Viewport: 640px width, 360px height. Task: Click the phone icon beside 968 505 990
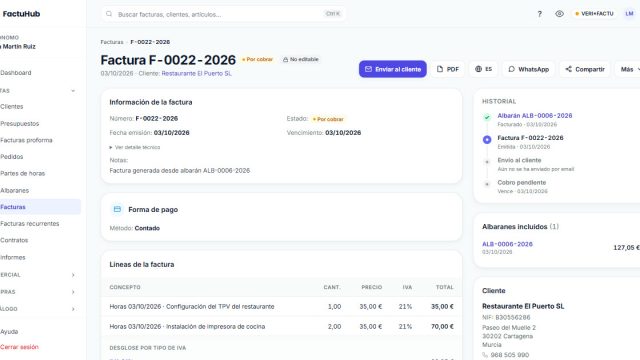click(485, 355)
